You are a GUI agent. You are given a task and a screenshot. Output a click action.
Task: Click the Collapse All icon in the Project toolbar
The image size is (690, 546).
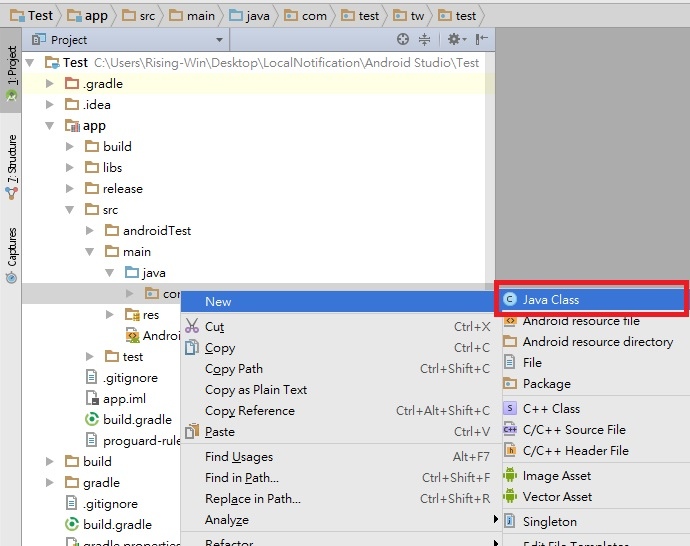pyautogui.click(x=424, y=40)
